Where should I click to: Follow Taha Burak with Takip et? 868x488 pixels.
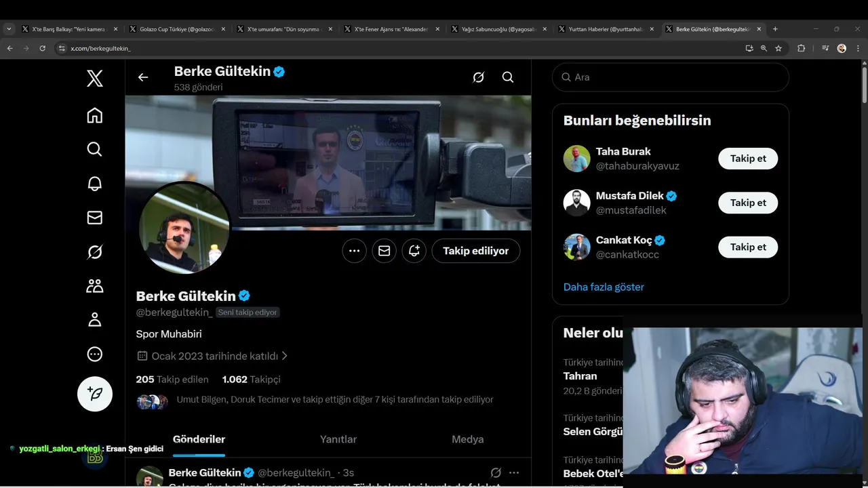[x=748, y=159]
